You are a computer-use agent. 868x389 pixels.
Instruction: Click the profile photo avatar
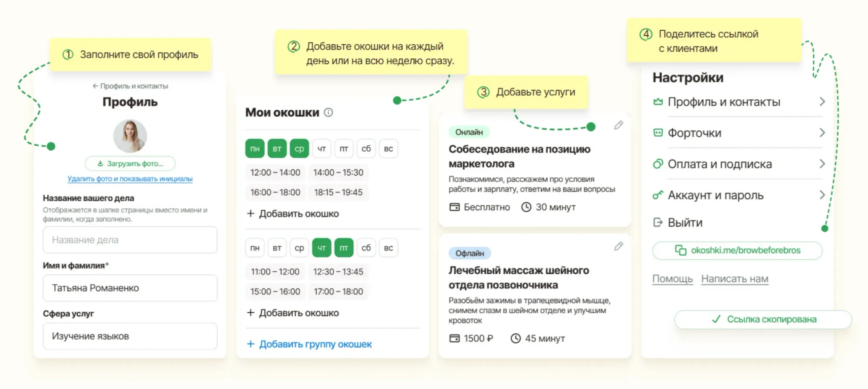[130, 136]
